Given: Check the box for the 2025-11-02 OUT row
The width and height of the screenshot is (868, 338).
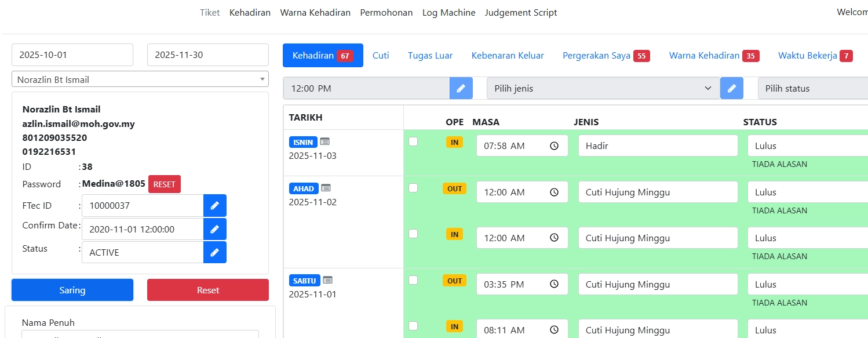Looking at the screenshot, I should pos(413,188).
